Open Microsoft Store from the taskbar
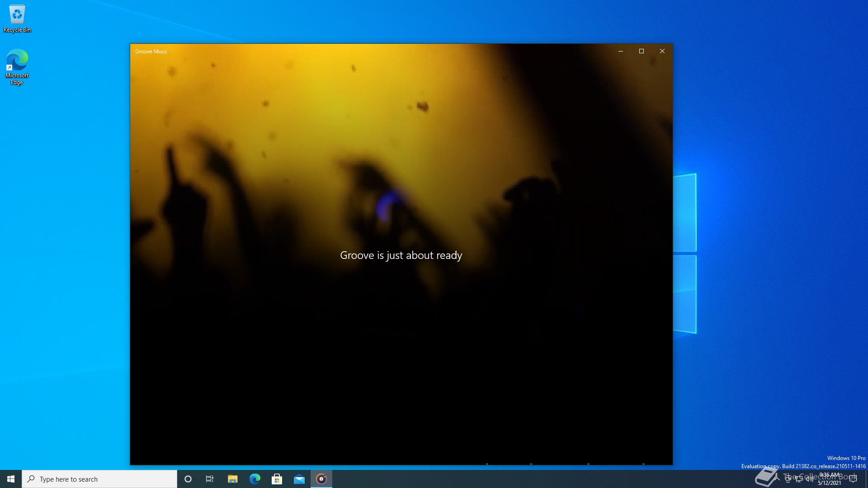Viewport: 868px width, 488px height. pyautogui.click(x=277, y=479)
